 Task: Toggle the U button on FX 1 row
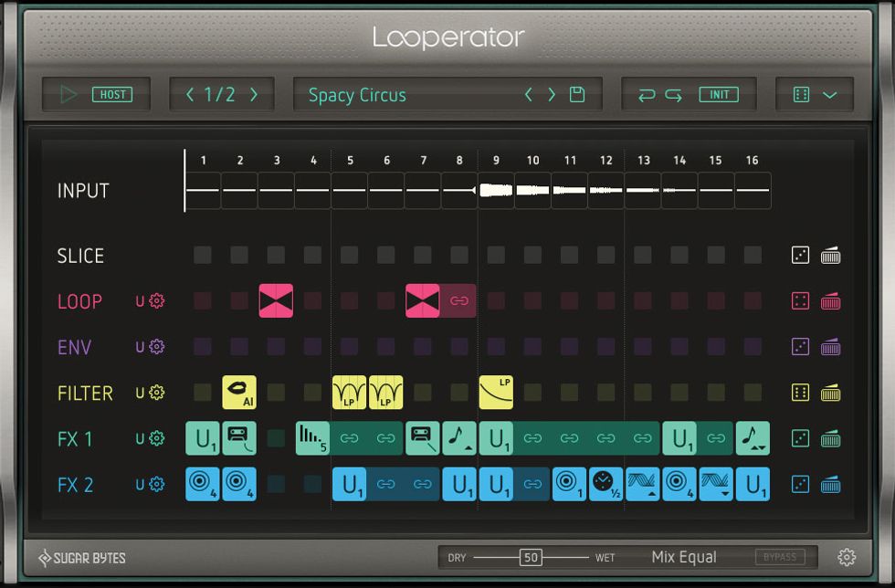[140, 438]
